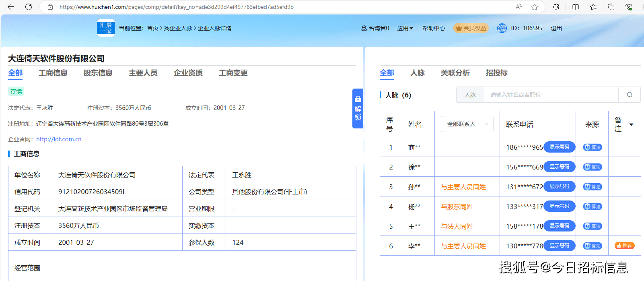
Task: Open the right panel 人脉 tab
Action: pos(418,73)
